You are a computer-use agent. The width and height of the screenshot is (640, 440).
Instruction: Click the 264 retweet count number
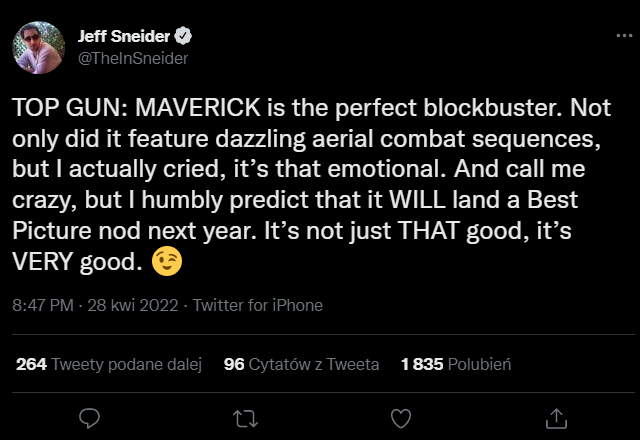(x=32, y=365)
